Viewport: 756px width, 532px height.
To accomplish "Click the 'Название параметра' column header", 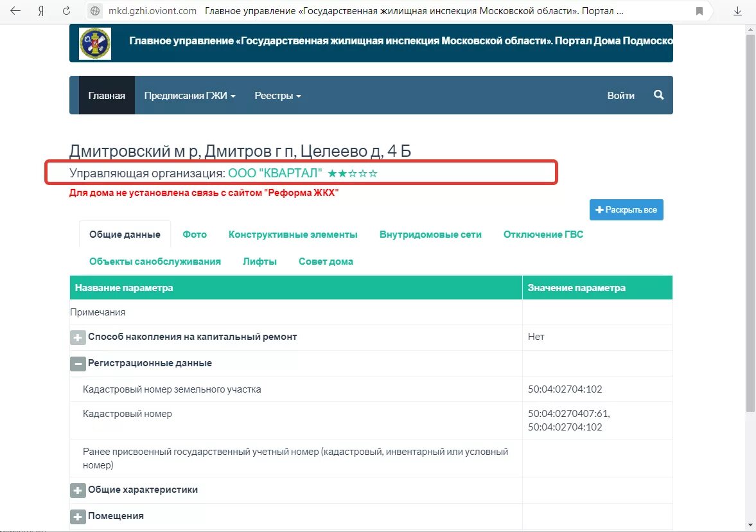I will pyautogui.click(x=296, y=288).
